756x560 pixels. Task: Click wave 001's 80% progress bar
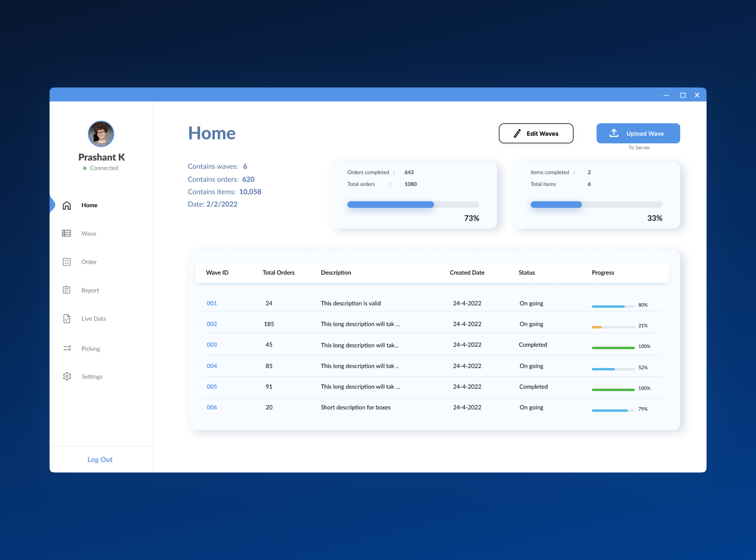613,306
